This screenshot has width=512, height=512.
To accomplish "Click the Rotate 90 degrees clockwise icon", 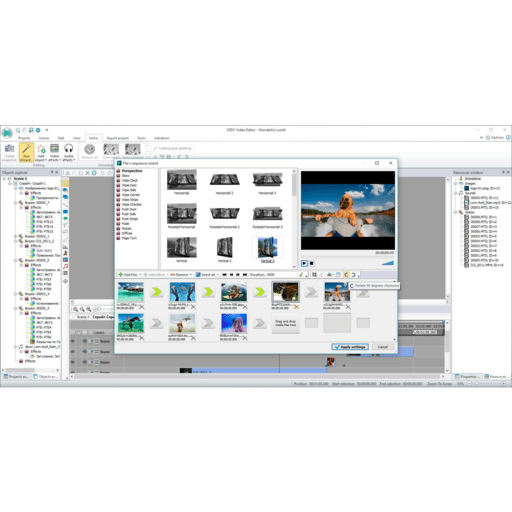I will (x=346, y=275).
